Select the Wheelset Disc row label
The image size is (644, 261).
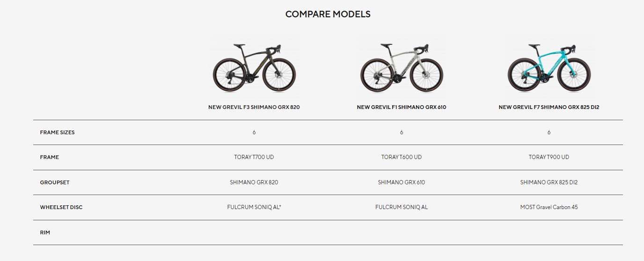click(x=61, y=207)
